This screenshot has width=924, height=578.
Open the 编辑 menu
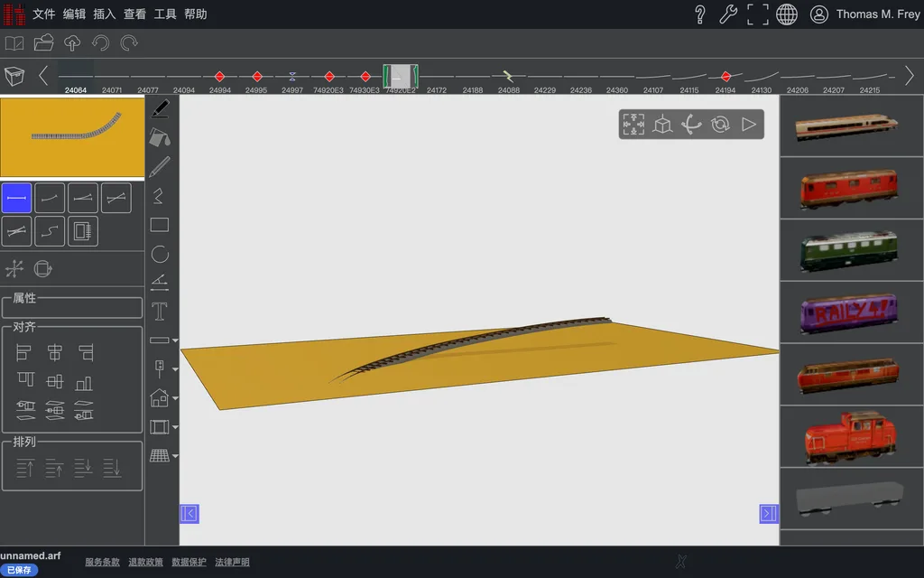coord(74,14)
